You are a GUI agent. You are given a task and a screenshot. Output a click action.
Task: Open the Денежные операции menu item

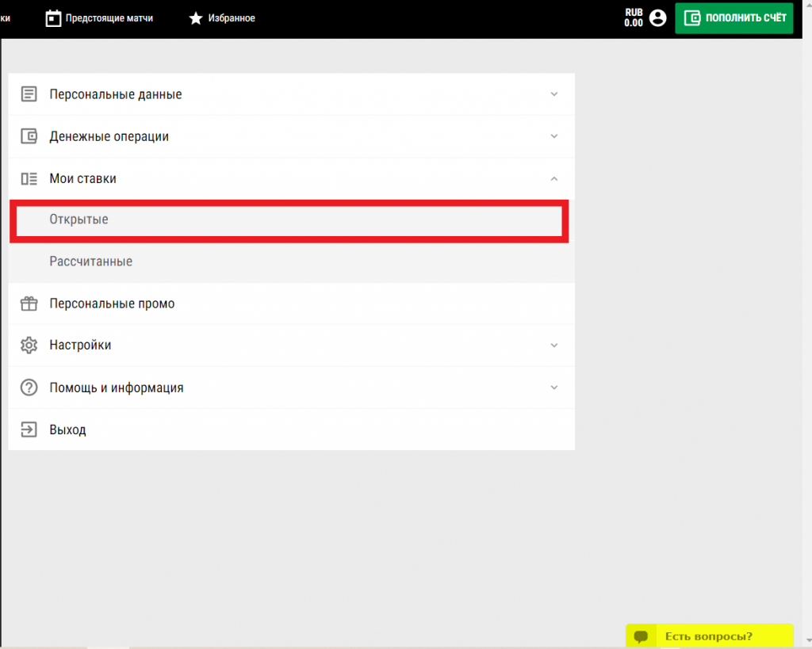point(292,136)
